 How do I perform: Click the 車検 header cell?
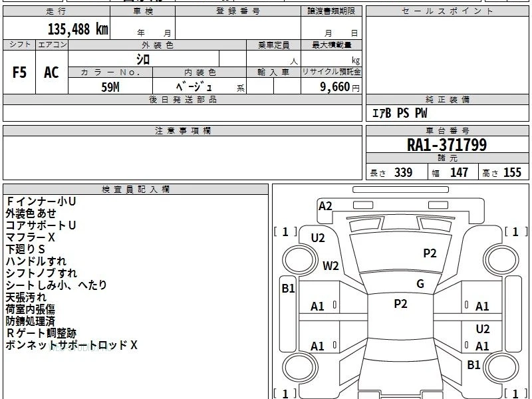(x=143, y=11)
